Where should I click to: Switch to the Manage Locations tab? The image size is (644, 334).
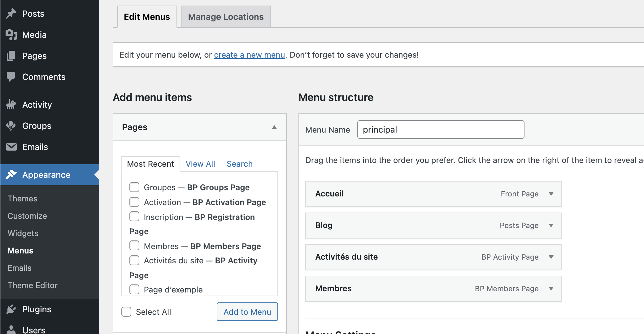coord(226,17)
